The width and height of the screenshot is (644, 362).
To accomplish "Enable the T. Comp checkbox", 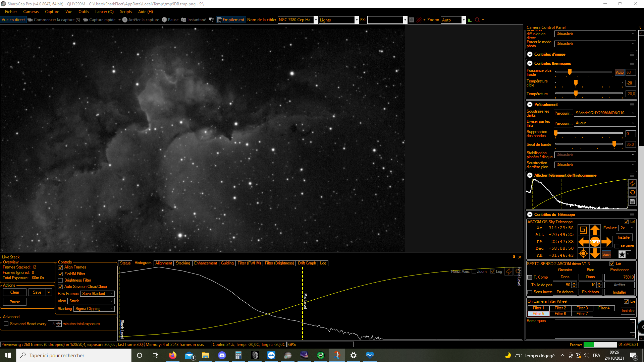I will (530, 277).
